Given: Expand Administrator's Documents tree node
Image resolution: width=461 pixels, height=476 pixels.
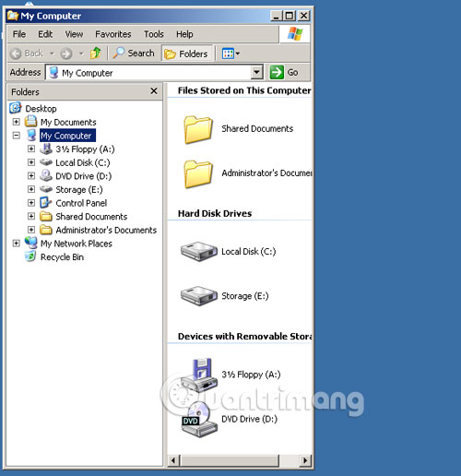Looking at the screenshot, I should (31, 230).
